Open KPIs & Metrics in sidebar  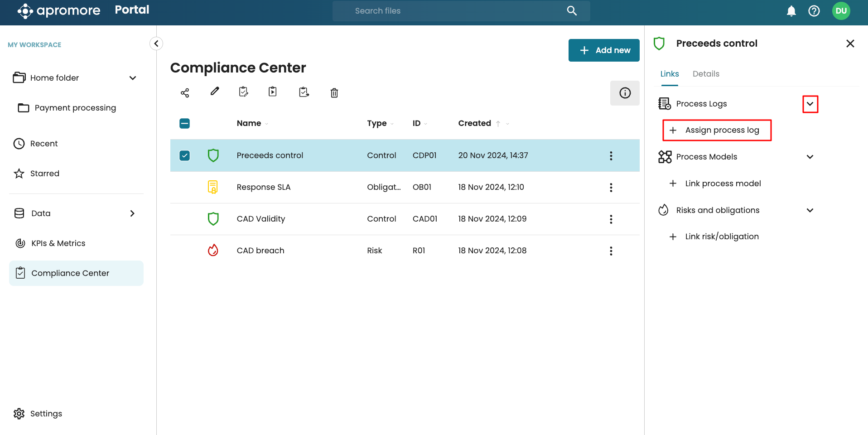click(x=58, y=243)
